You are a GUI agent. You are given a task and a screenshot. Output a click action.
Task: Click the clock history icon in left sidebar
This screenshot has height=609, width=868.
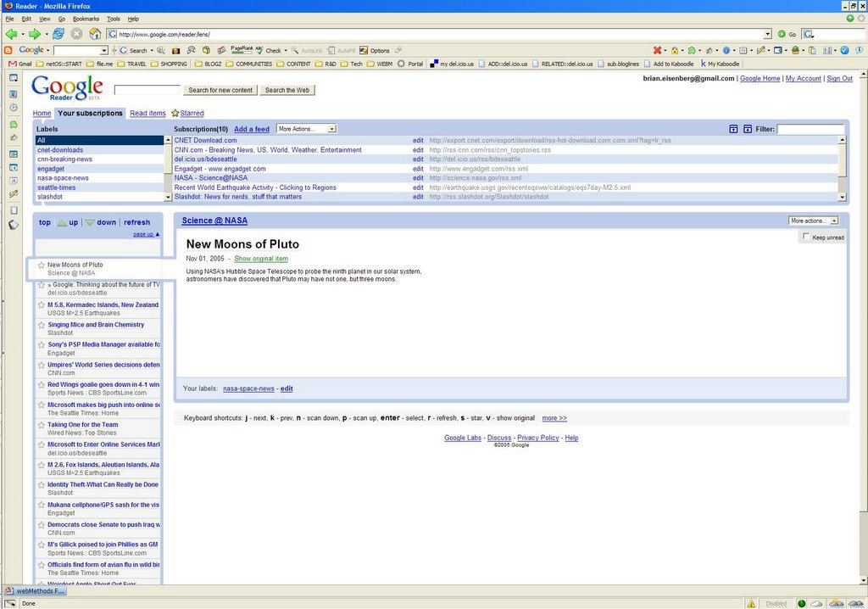pyautogui.click(x=14, y=108)
